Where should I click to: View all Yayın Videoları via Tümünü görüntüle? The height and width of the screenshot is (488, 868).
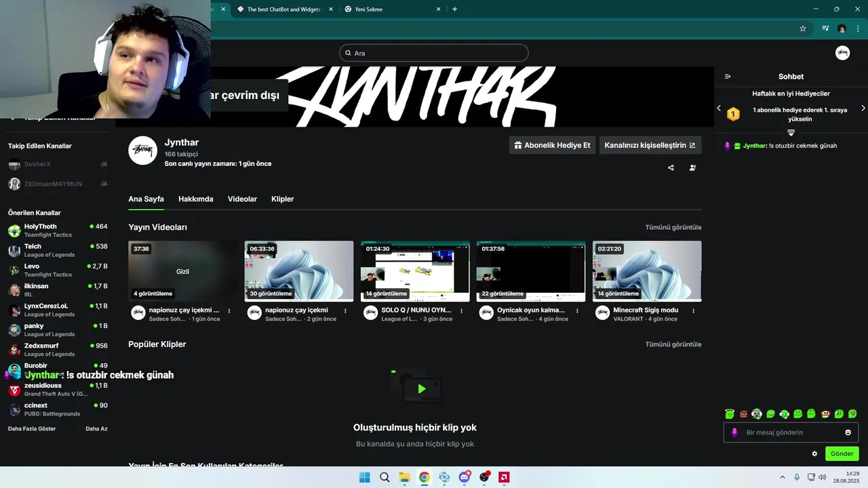point(673,228)
